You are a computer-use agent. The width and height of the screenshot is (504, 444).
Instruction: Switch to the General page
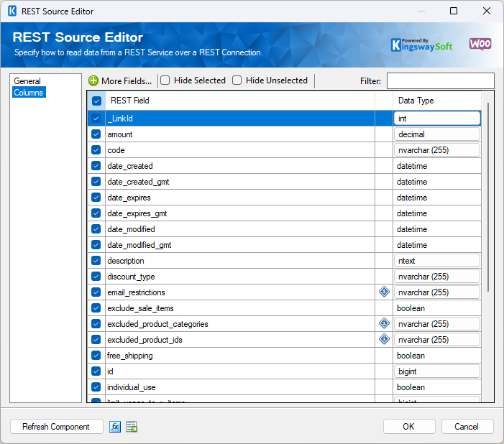[27, 81]
